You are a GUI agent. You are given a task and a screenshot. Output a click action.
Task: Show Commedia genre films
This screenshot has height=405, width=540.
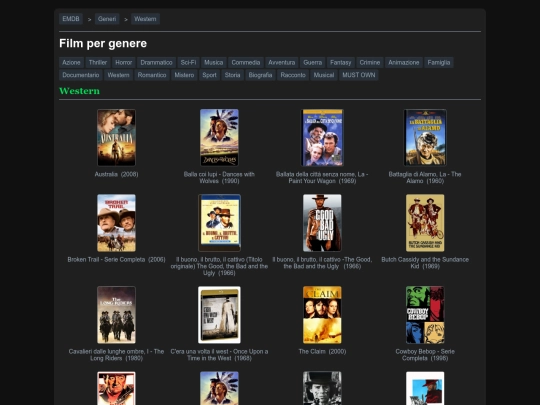point(246,62)
